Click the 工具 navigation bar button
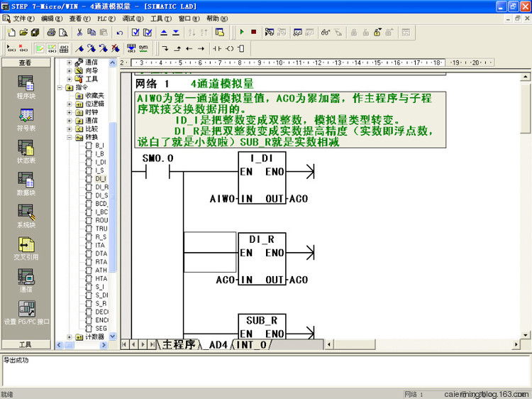The image size is (532, 399). (26, 344)
